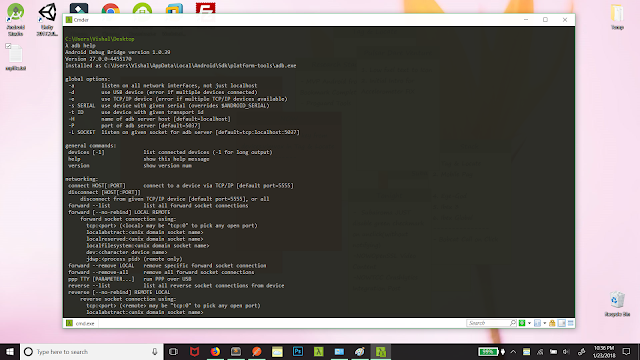Toggle the lock icon in Cmder status bar
640x360 pixels.
552,323
